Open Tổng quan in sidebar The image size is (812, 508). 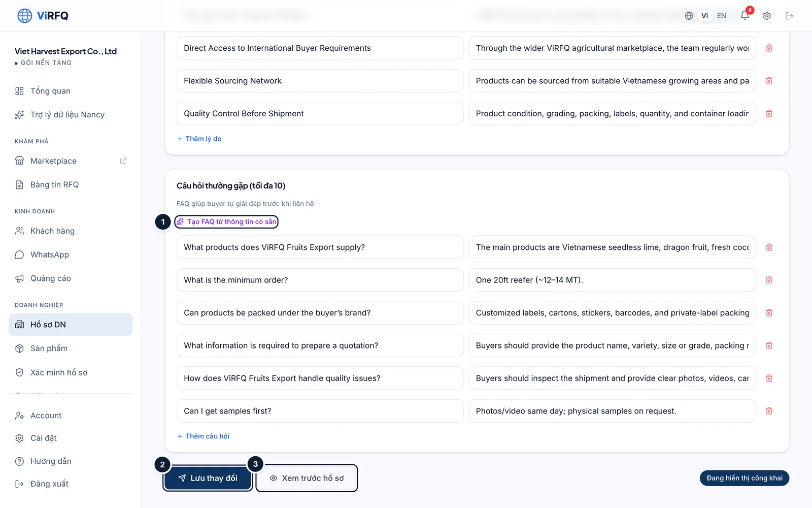(x=71, y=91)
